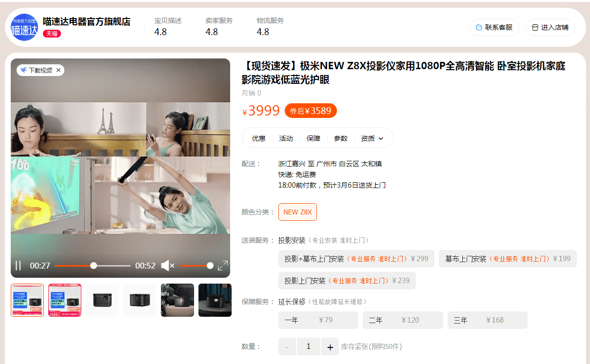Image resolution: width=590 pixels, height=364 pixels.
Task: Select the sixth product thumbnail
Action: click(x=215, y=300)
